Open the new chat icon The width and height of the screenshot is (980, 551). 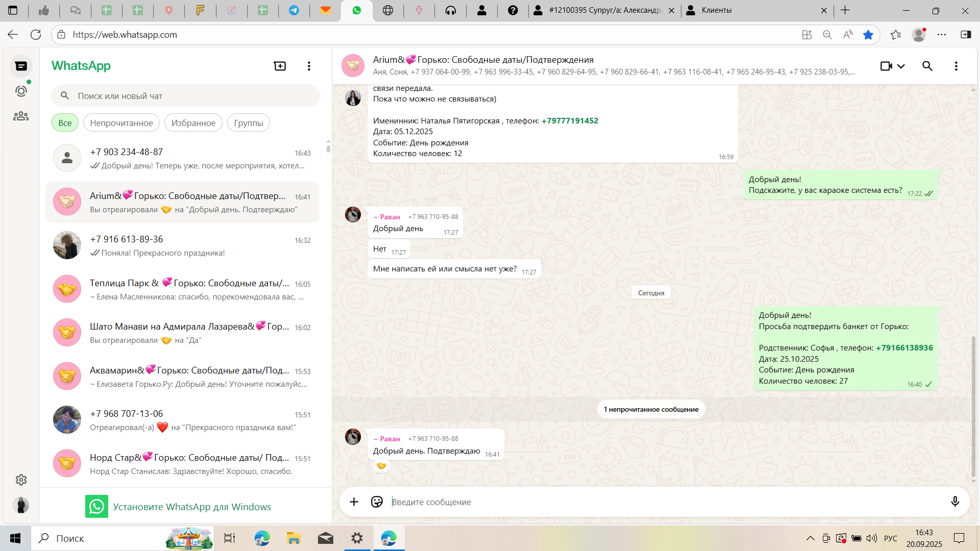tap(280, 66)
